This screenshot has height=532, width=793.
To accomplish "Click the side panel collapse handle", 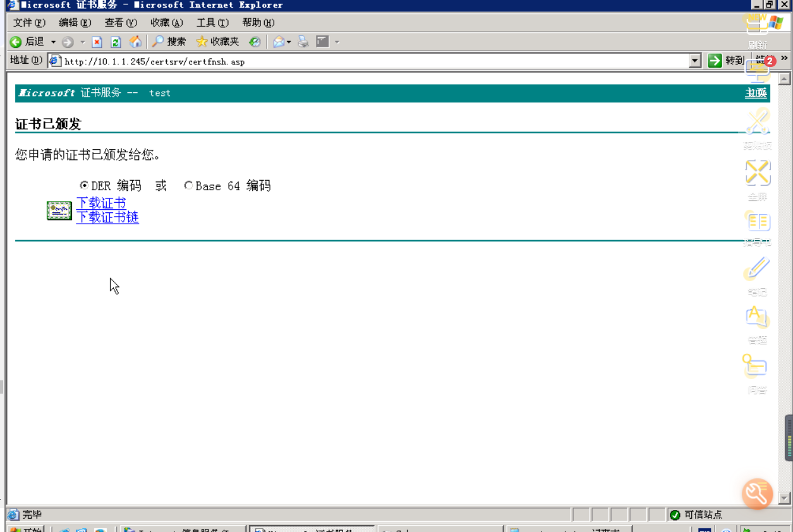I will pyautogui.click(x=789, y=437).
